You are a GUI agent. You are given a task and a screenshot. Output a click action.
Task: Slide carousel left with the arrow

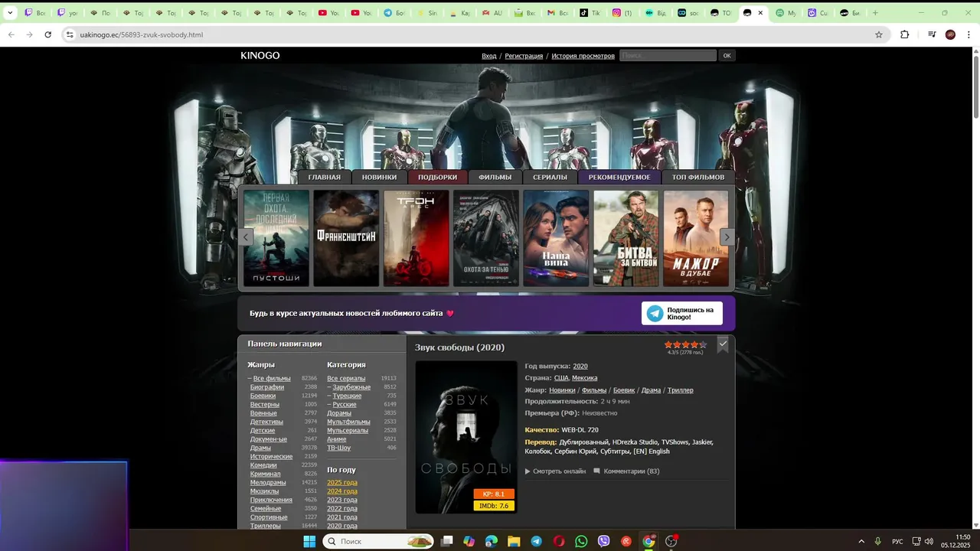pyautogui.click(x=246, y=237)
